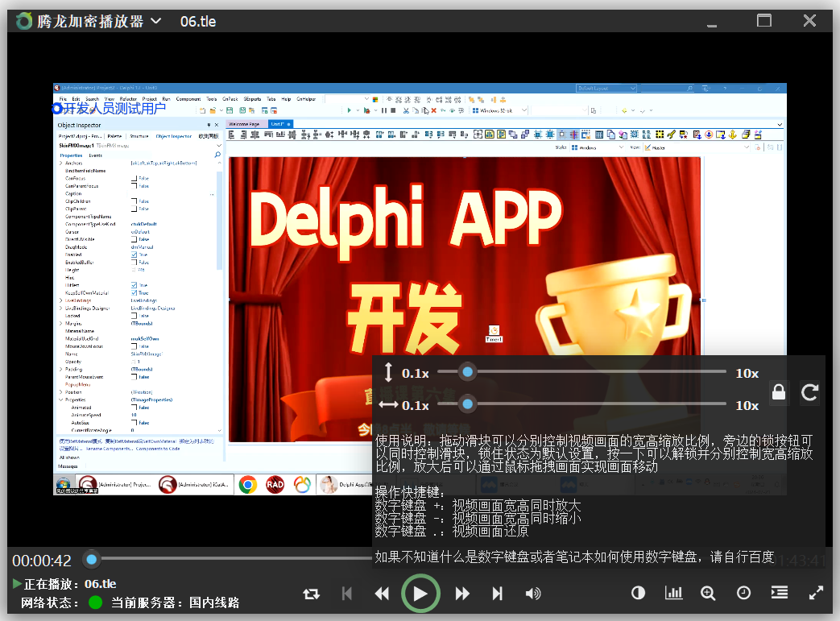Mute audio with the speaker icon
The image size is (840, 621).
533,594
